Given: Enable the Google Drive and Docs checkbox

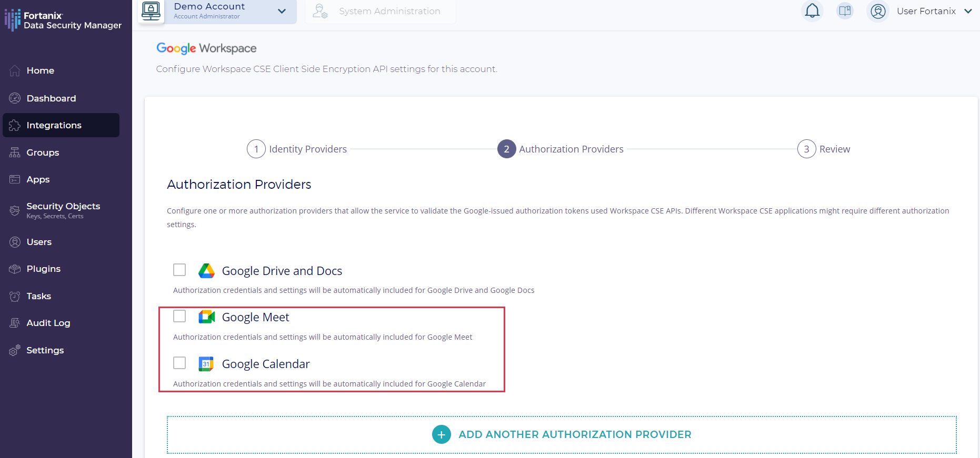Looking at the screenshot, I should click(179, 270).
